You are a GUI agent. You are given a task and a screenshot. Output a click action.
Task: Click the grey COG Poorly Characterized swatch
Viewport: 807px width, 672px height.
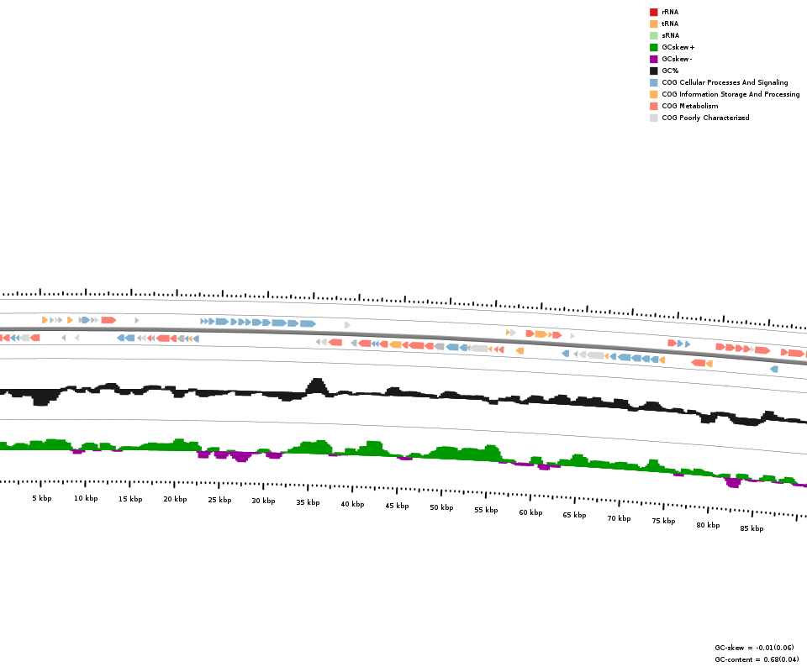coord(653,118)
